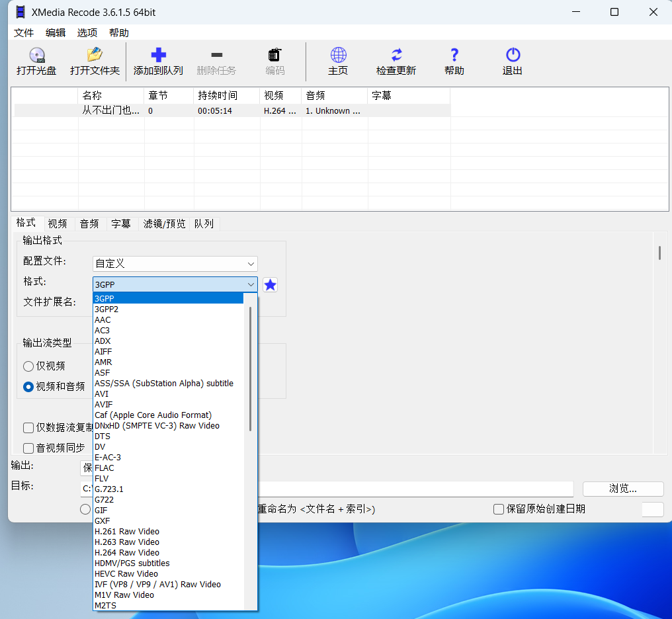Image resolution: width=672 pixels, height=619 pixels.
Task: Choose Caf (Apple Core Audio Format) entry
Action: pos(169,415)
